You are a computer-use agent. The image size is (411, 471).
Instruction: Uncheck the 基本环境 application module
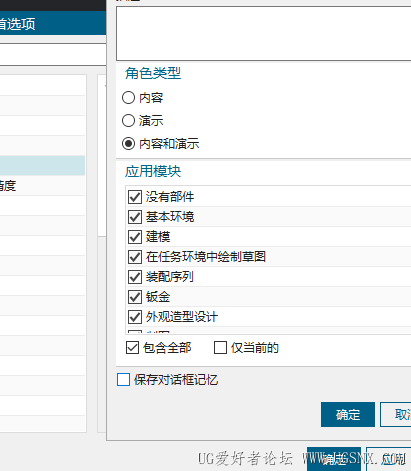[135, 217]
